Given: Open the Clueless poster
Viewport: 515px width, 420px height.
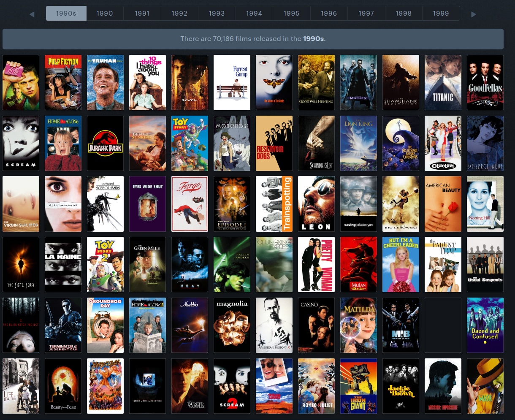Looking at the screenshot, I should click(443, 144).
